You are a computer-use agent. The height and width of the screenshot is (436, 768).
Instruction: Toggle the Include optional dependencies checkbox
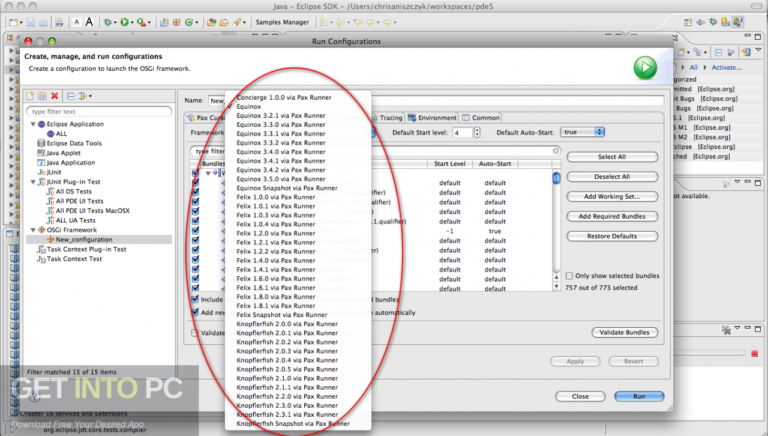coord(196,298)
